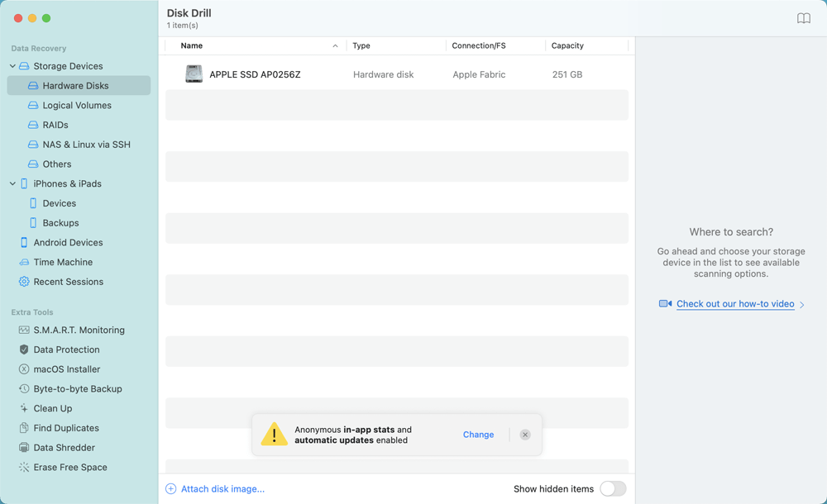Select Android Devices in the sidebar

[68, 242]
